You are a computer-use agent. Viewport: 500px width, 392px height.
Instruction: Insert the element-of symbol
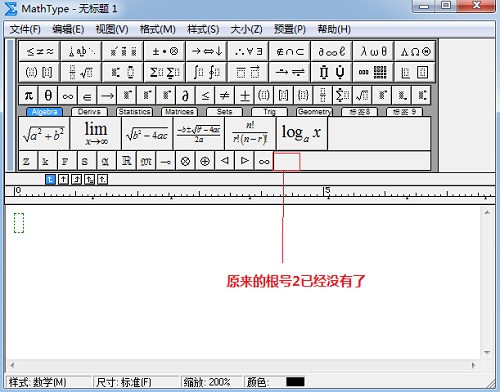[x=87, y=96]
